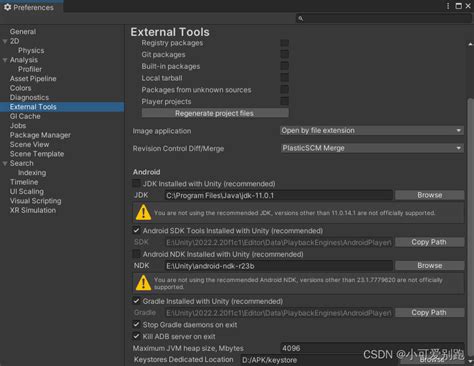Click the search magnifier icon
474x366 pixels.
[x=300, y=18]
